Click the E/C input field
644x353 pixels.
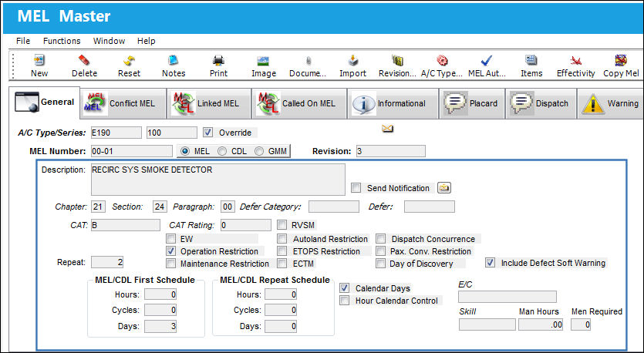click(x=507, y=297)
